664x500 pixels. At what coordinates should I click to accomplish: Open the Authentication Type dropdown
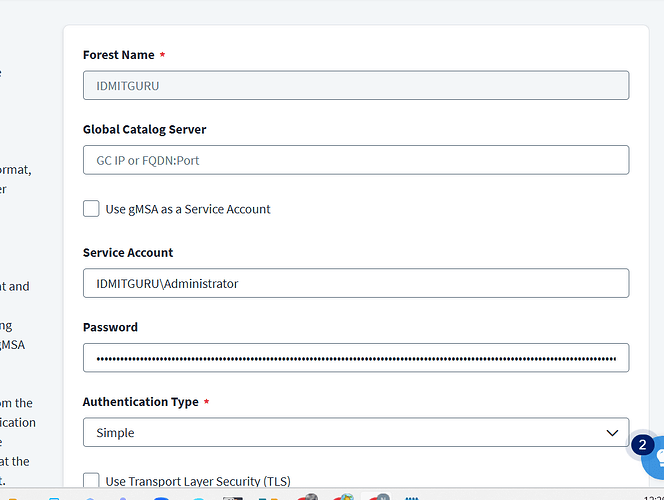point(355,432)
